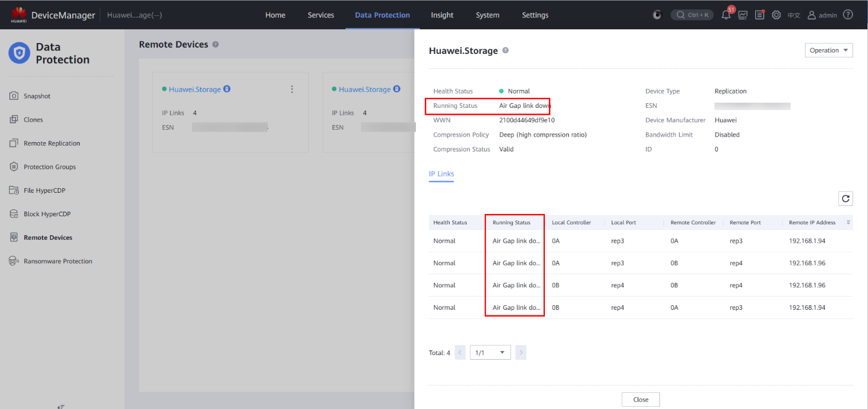Click the Ctrl+K search box
Screen dimensions: 868x409
pos(692,15)
